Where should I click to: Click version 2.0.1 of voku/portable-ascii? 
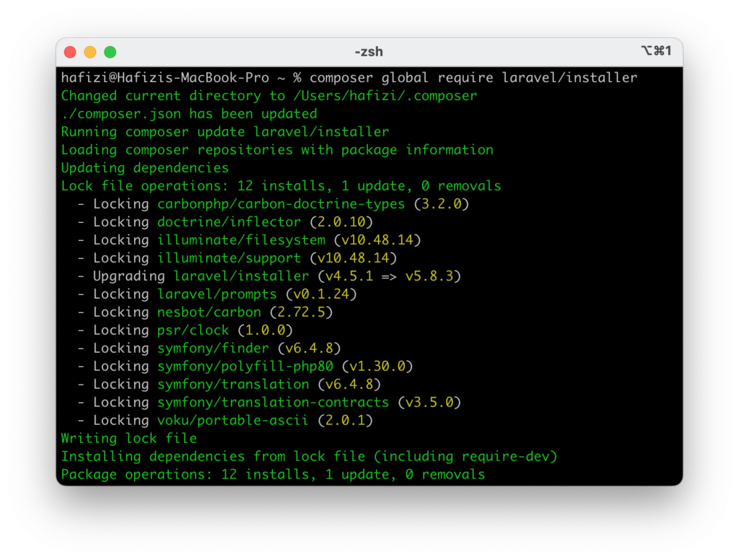click(x=346, y=421)
